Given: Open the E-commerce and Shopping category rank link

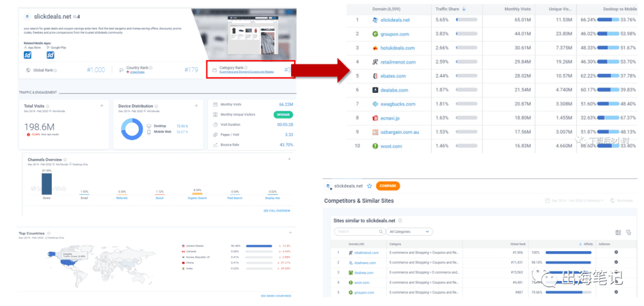Looking at the screenshot, I should tap(246, 72).
